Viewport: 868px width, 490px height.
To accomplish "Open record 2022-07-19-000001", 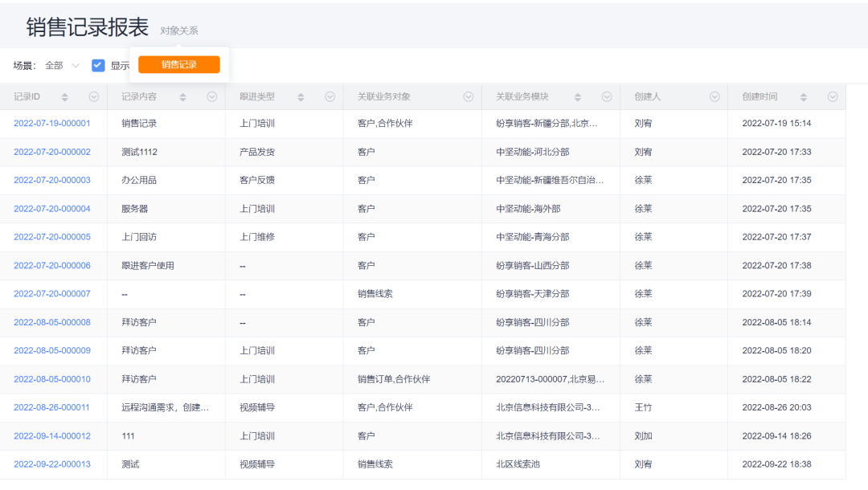I will pos(52,124).
